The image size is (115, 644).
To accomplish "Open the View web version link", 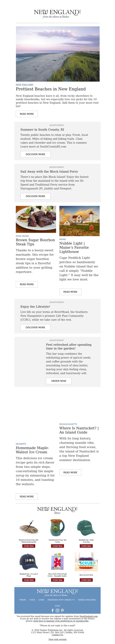I will pos(57,639).
